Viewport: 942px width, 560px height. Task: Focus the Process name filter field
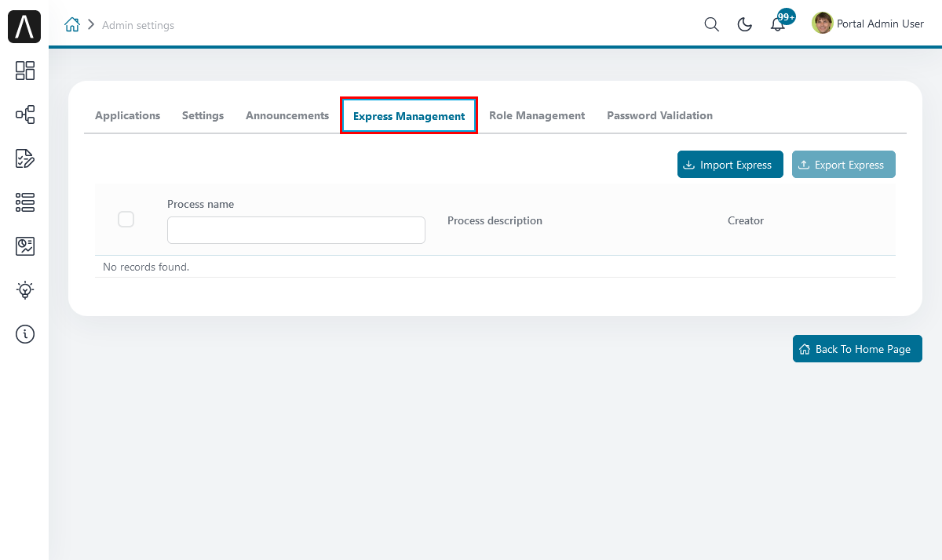point(296,231)
